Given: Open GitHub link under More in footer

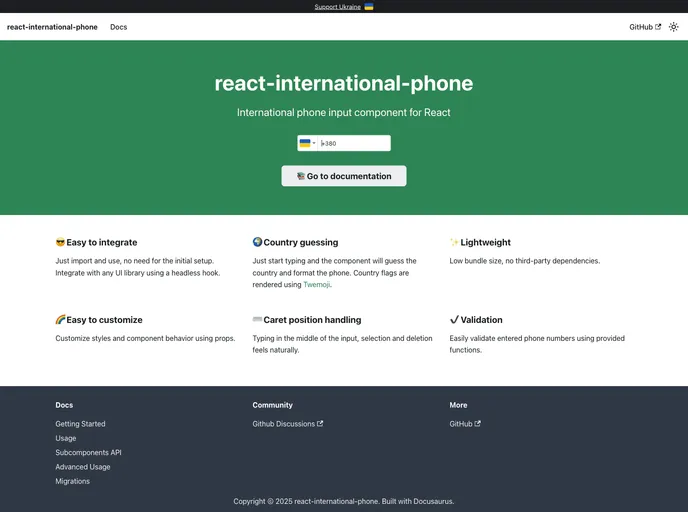Looking at the screenshot, I should (465, 424).
